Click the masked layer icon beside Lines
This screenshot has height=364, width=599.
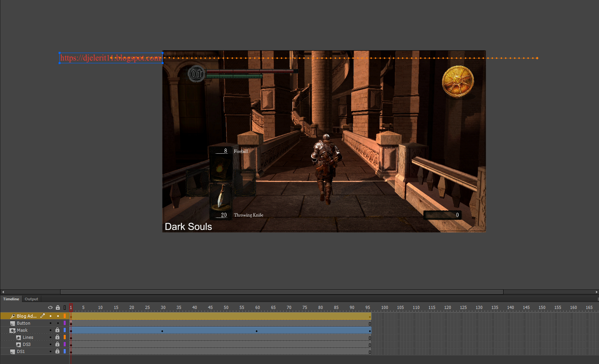point(18,337)
